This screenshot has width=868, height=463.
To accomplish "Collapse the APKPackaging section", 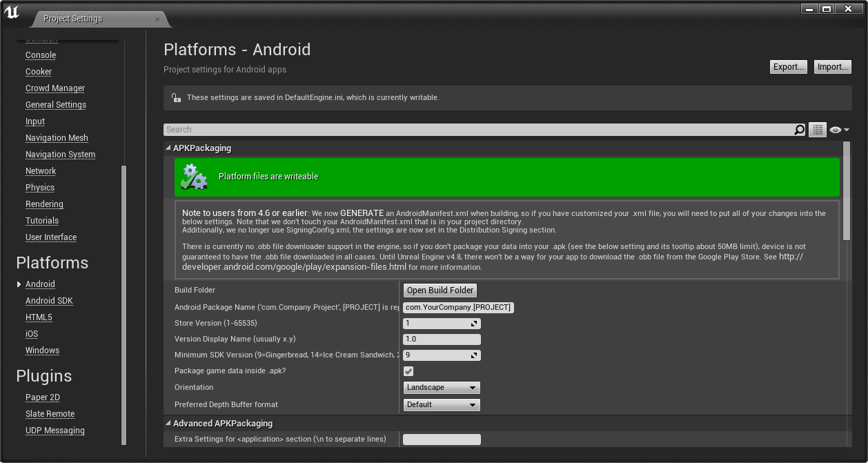I will coord(168,148).
